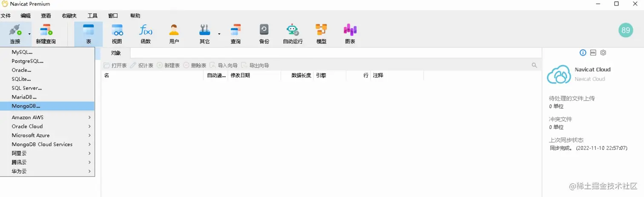644x197 pixels.
Task: Sort by 引擎 (Engine) column header
Action: [x=330, y=75]
